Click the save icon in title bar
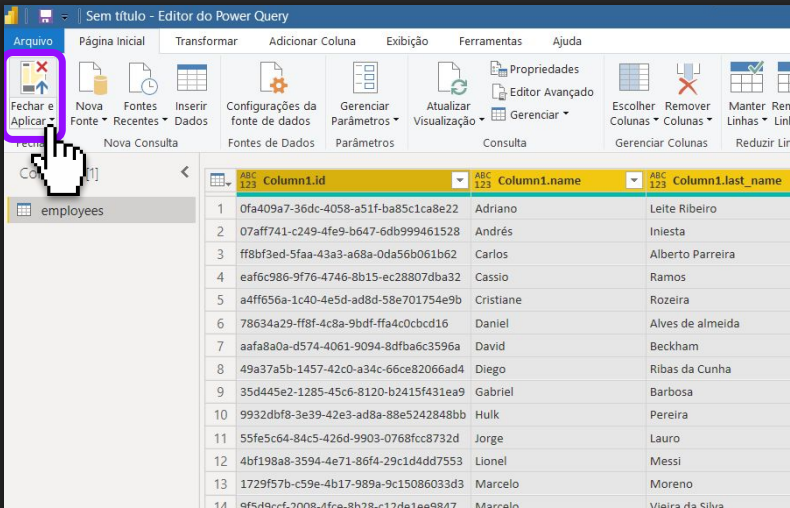This screenshot has height=508, width=790. [x=46, y=16]
